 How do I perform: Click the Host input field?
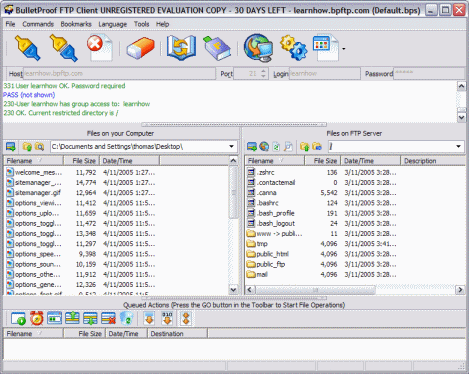tap(119, 74)
